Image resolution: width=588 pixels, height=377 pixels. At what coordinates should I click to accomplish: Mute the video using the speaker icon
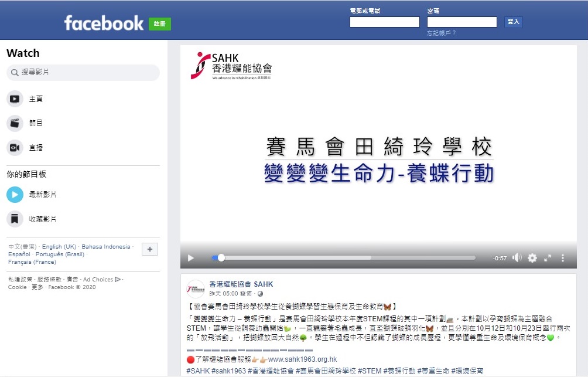click(x=517, y=257)
